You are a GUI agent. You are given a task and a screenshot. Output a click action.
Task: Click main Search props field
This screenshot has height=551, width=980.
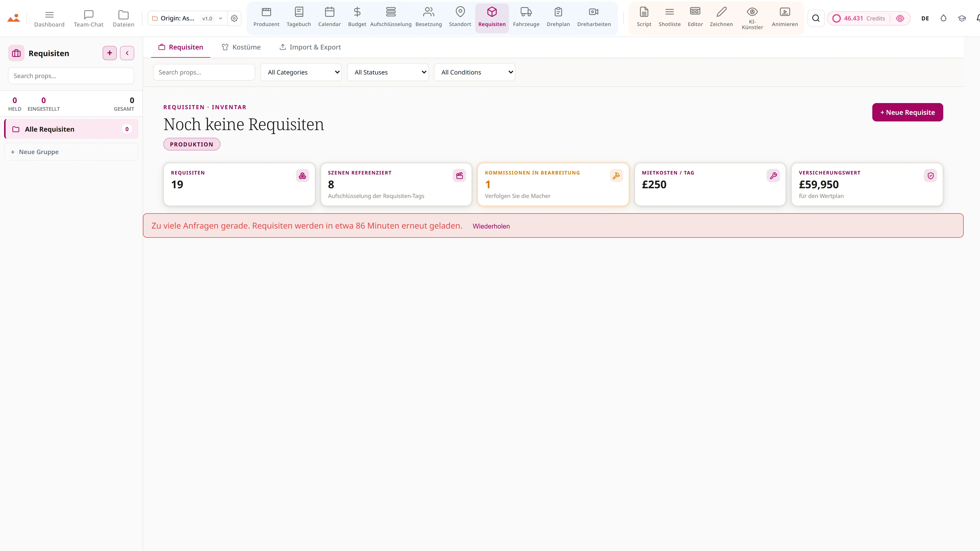tap(204, 72)
